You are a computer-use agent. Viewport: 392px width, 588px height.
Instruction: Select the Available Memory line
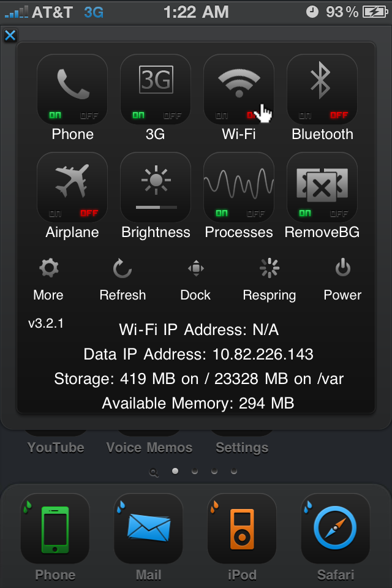click(198, 403)
